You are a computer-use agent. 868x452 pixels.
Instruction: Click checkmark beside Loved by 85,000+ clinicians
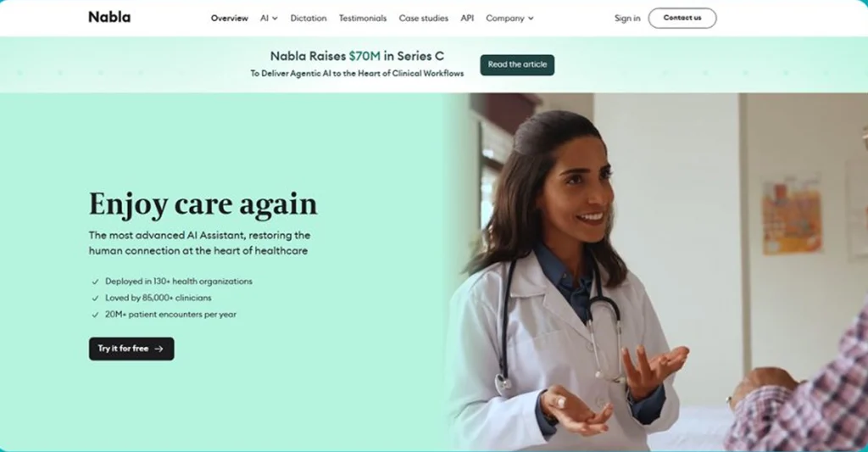click(x=95, y=298)
